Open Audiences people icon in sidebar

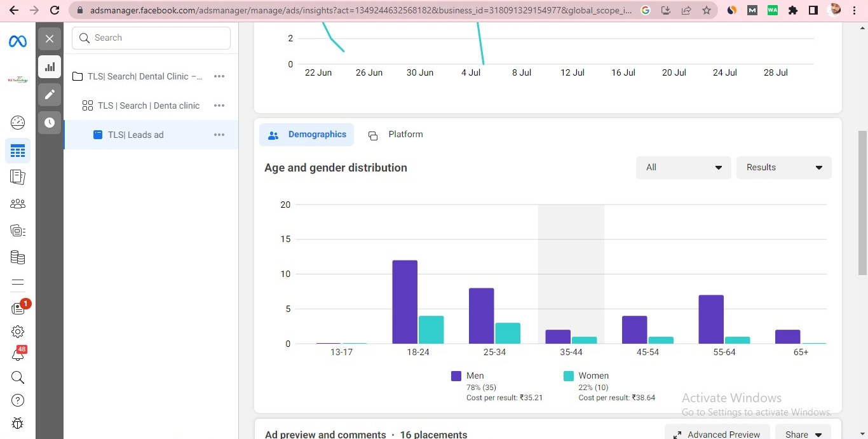pos(18,204)
